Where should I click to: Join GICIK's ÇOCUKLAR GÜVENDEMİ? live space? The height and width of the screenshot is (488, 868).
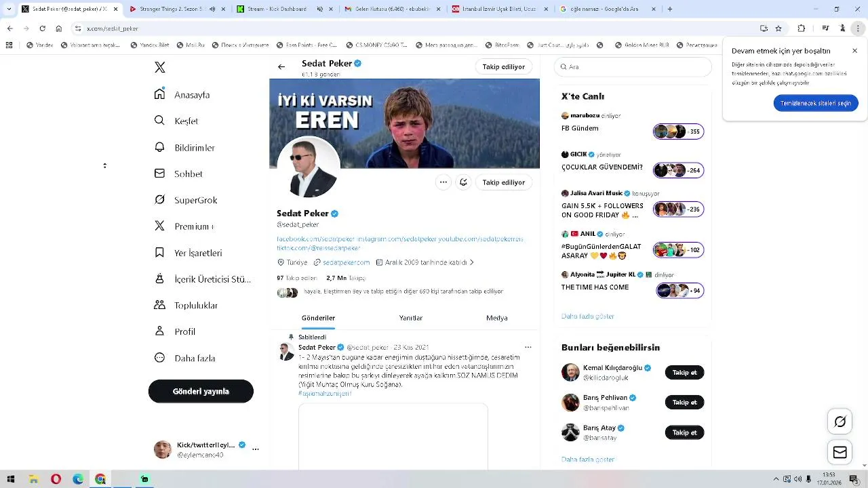pyautogui.click(x=679, y=170)
